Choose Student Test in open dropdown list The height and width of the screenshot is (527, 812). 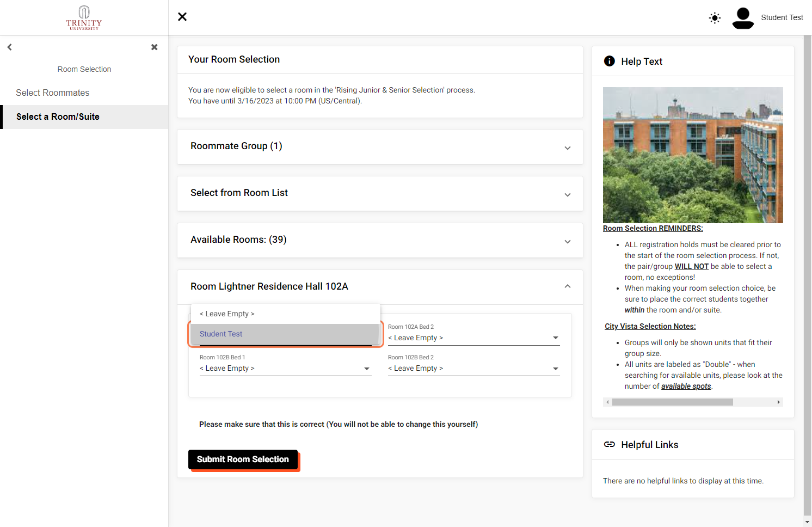pyautogui.click(x=286, y=334)
